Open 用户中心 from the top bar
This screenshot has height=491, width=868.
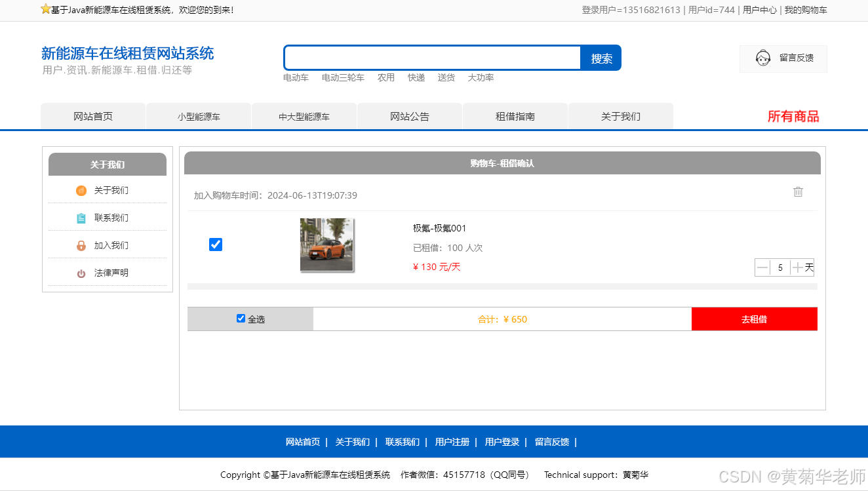(759, 10)
